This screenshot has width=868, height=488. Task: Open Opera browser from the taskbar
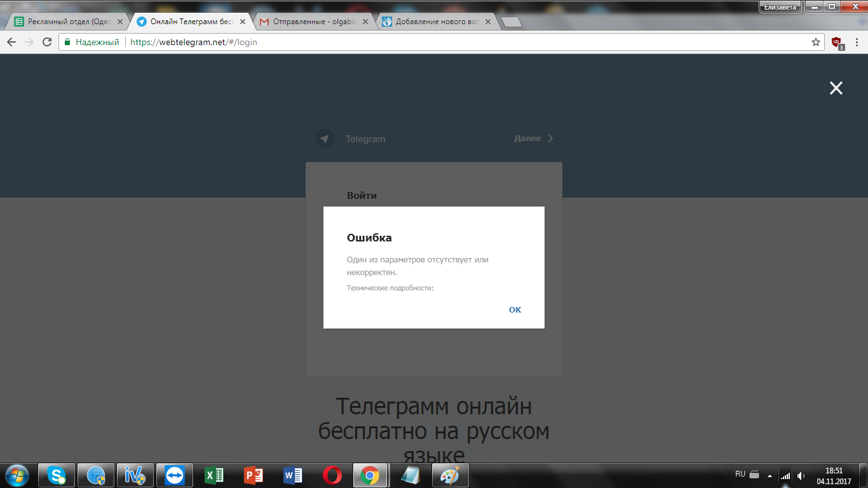click(332, 475)
